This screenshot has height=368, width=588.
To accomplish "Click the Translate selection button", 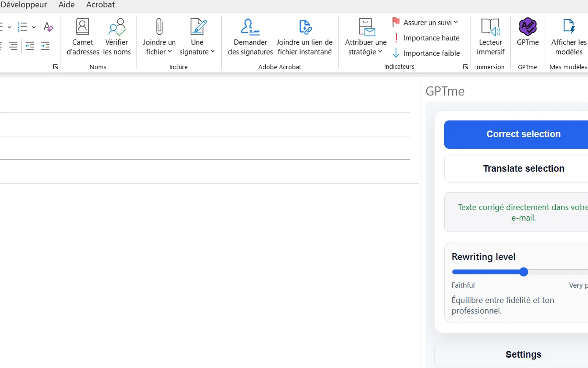I will tap(516, 169).
